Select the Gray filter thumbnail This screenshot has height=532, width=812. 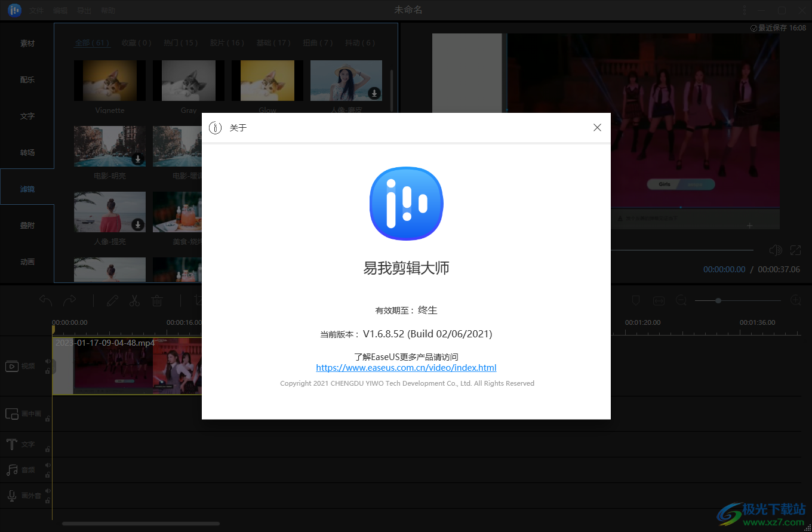tap(189, 81)
